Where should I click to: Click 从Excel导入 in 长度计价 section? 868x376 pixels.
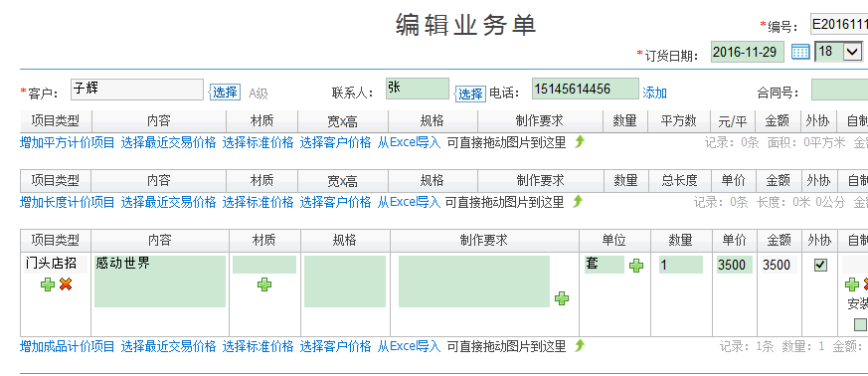(409, 202)
